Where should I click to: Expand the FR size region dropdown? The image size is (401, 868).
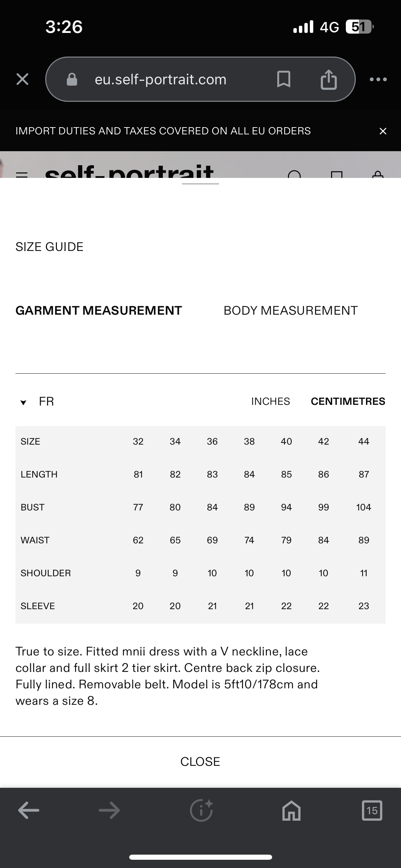(37, 401)
